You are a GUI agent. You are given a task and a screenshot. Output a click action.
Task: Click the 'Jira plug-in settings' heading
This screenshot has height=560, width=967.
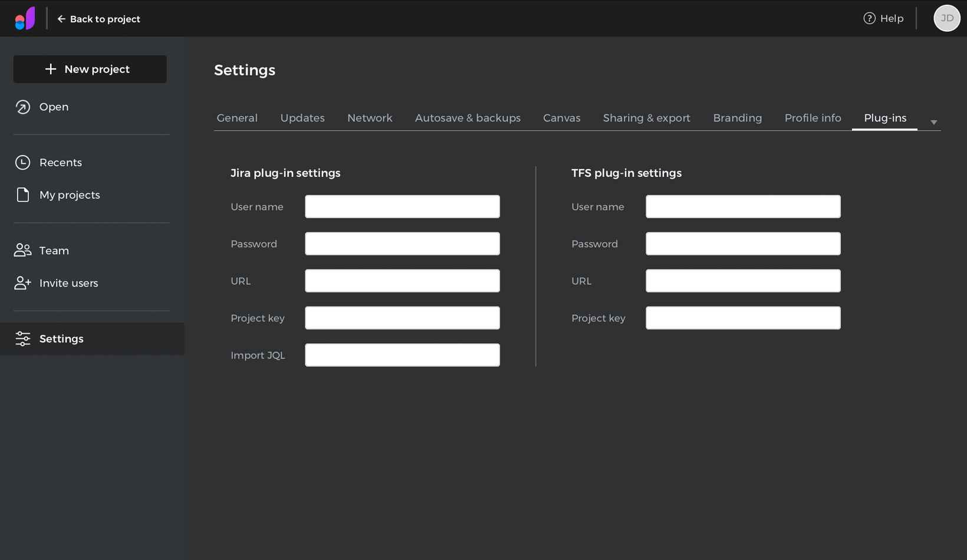click(x=285, y=173)
